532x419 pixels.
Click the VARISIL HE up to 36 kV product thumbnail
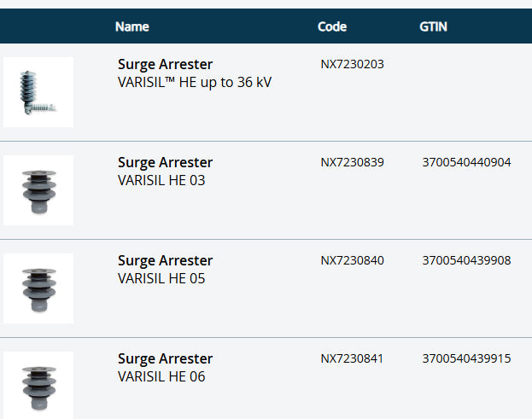tap(38, 92)
